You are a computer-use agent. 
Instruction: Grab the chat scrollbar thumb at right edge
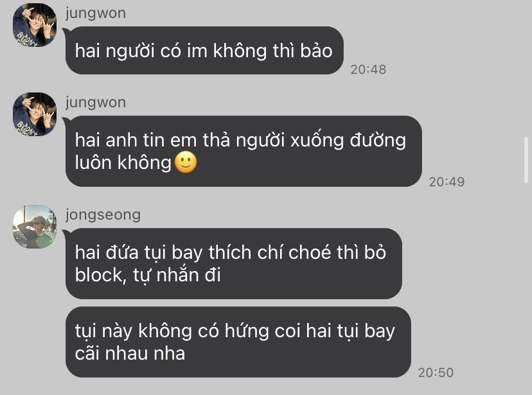click(526, 160)
